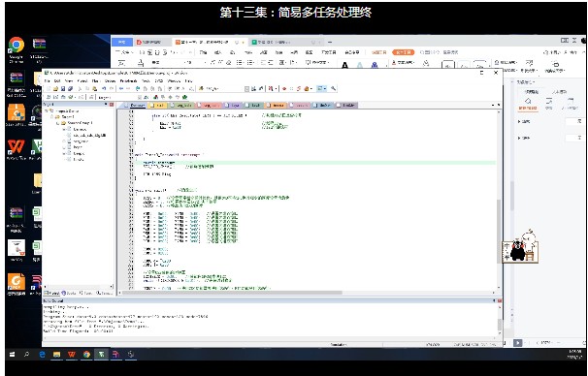Navigate backwards with the blue left arrow
Image resolution: width=588 pixels, height=376 pixels.
120,89
